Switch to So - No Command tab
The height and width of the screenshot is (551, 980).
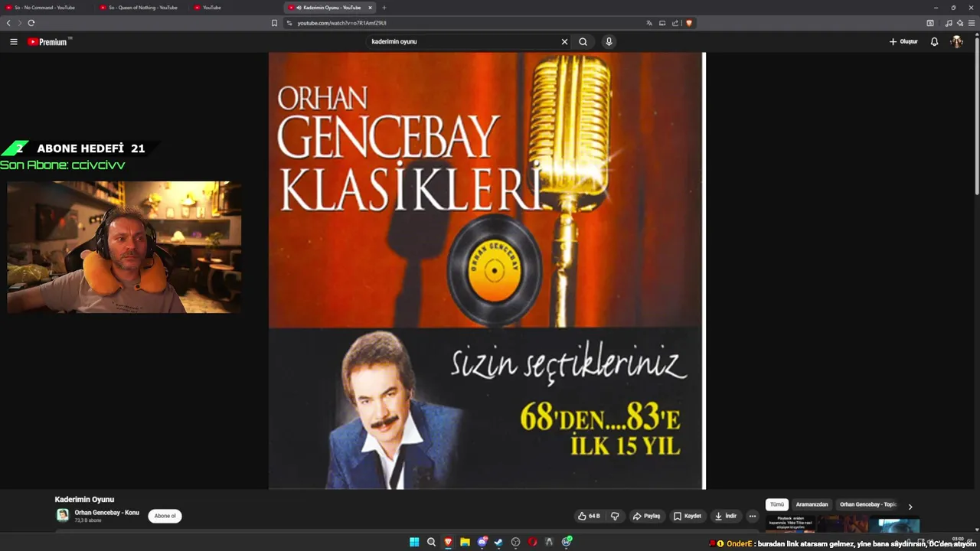(46, 8)
